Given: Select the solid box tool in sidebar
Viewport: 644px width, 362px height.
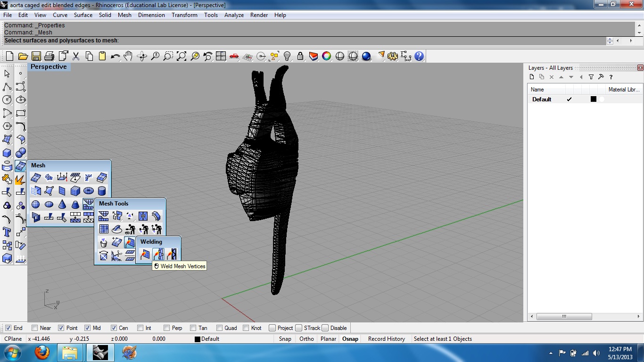Looking at the screenshot, I should pos(7,153).
